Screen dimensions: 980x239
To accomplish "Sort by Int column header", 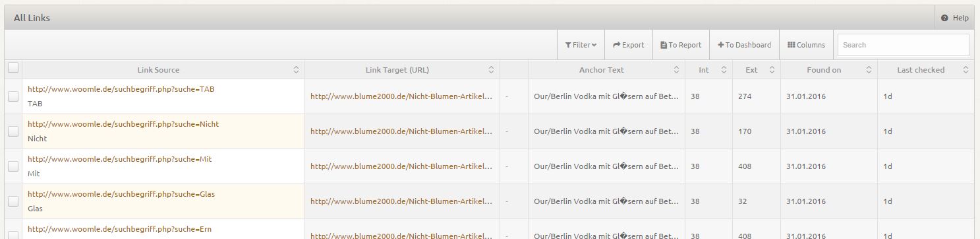I will pos(705,70).
